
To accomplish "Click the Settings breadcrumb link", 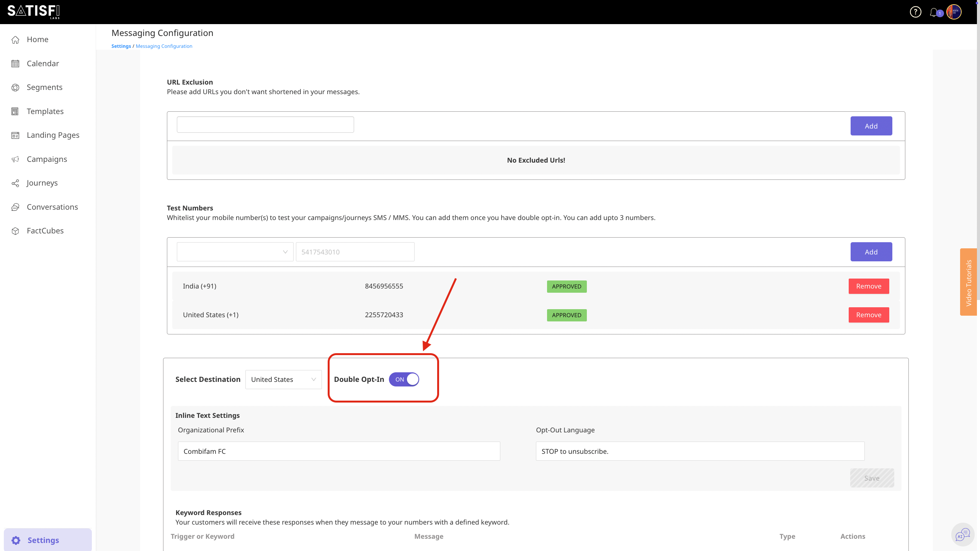I will click(x=121, y=46).
